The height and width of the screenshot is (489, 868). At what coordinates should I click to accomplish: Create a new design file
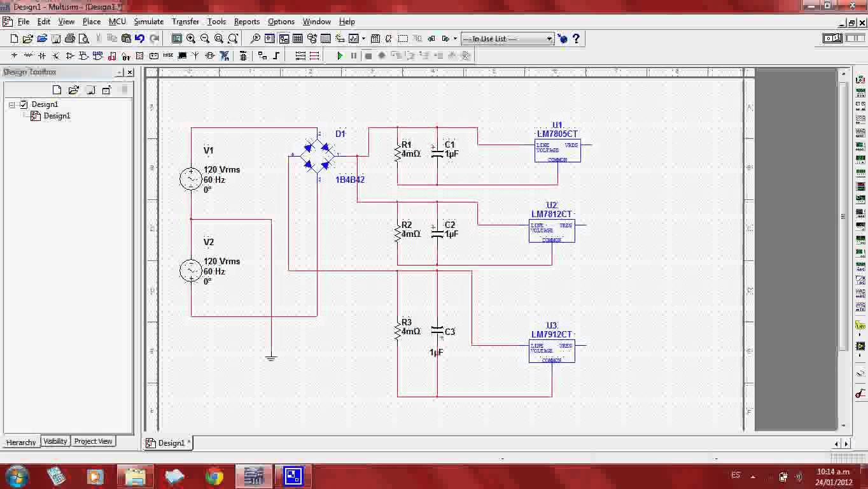coord(14,39)
